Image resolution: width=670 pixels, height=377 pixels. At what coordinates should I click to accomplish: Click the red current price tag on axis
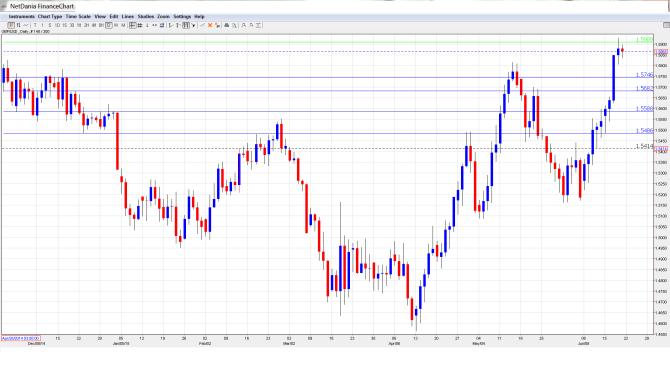[661, 52]
